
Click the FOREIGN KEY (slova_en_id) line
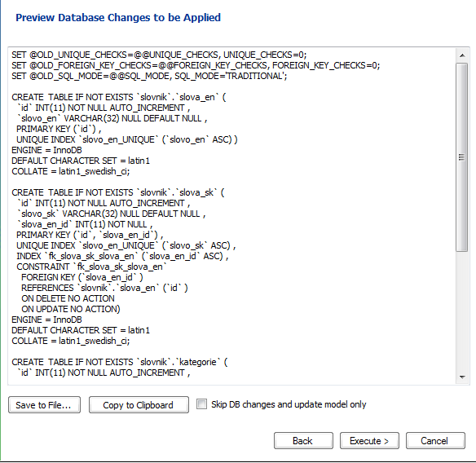pyautogui.click(x=82, y=277)
